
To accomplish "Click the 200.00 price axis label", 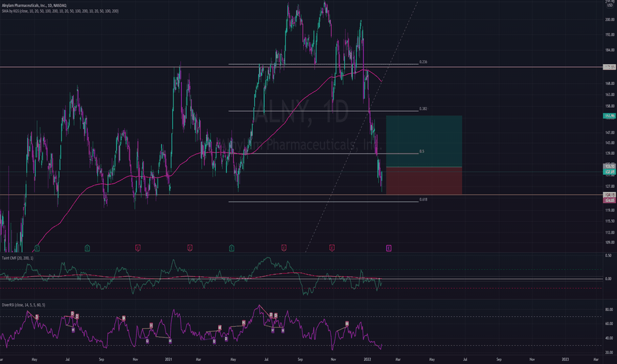I will pos(610,19).
